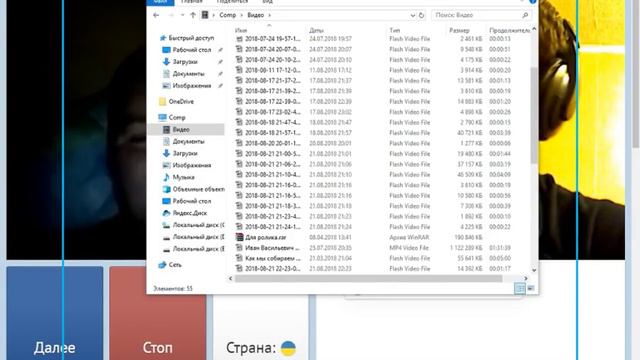Open Музыка in the sidebar

tap(183, 177)
